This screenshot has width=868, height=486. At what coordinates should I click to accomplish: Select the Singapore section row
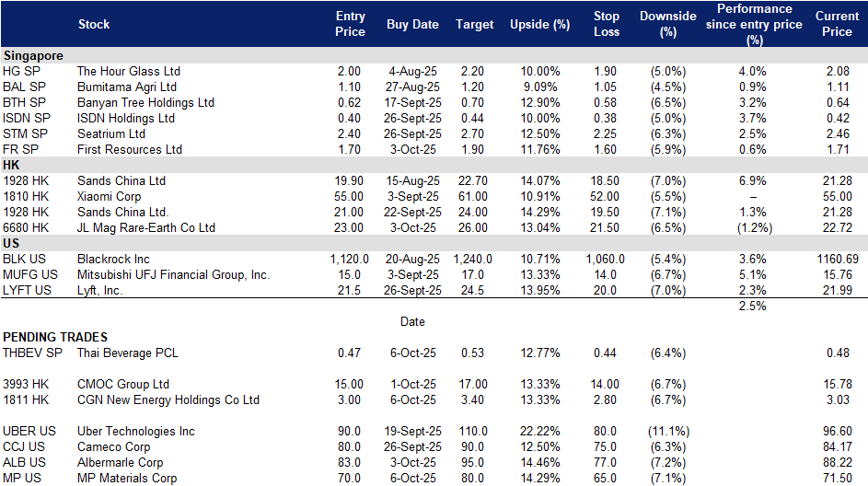coord(434,55)
